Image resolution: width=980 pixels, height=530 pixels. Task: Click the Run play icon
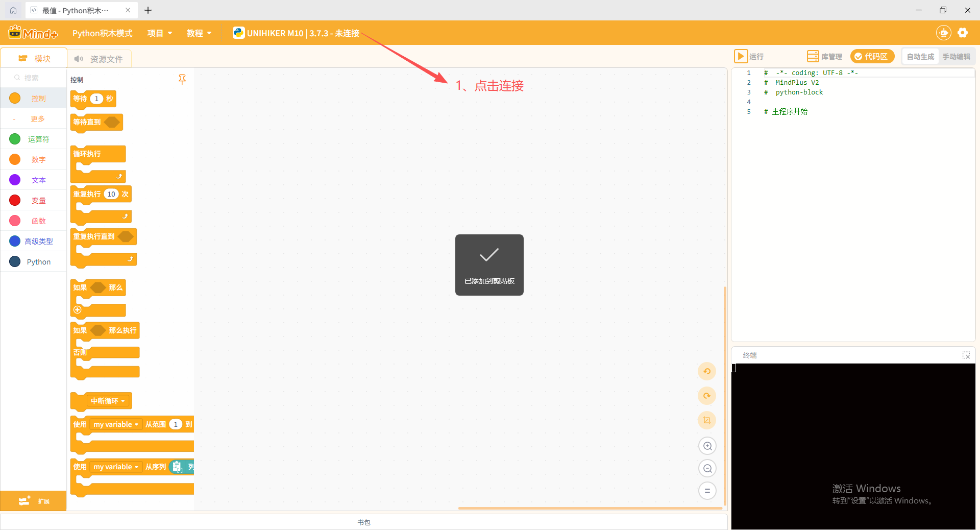[741, 56]
